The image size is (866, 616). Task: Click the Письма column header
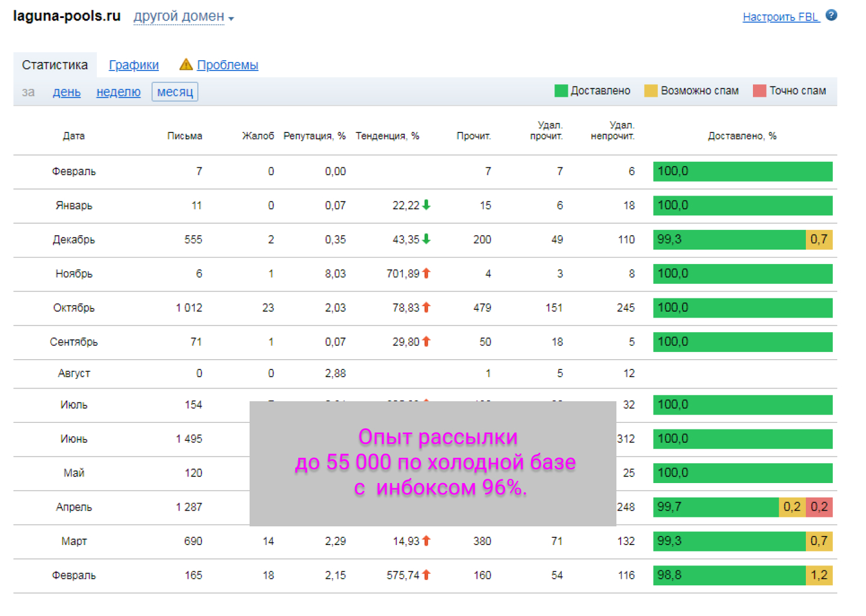click(185, 136)
